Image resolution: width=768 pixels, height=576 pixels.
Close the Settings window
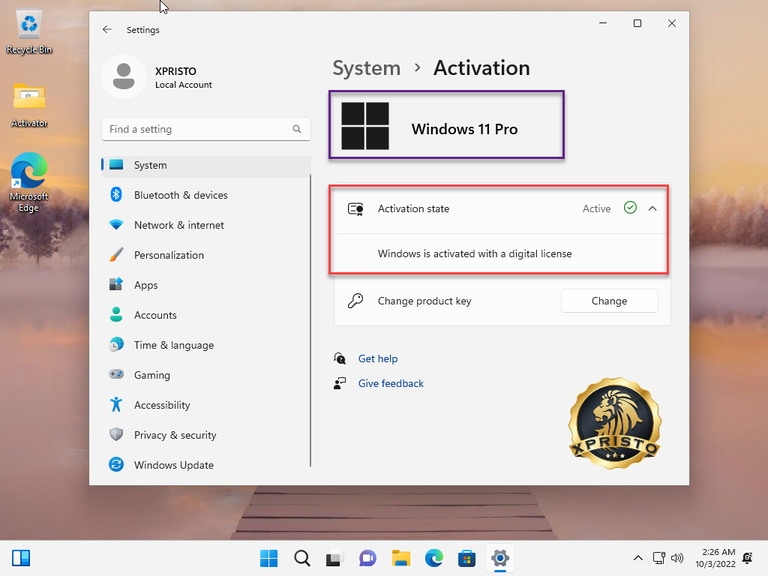pyautogui.click(x=672, y=23)
